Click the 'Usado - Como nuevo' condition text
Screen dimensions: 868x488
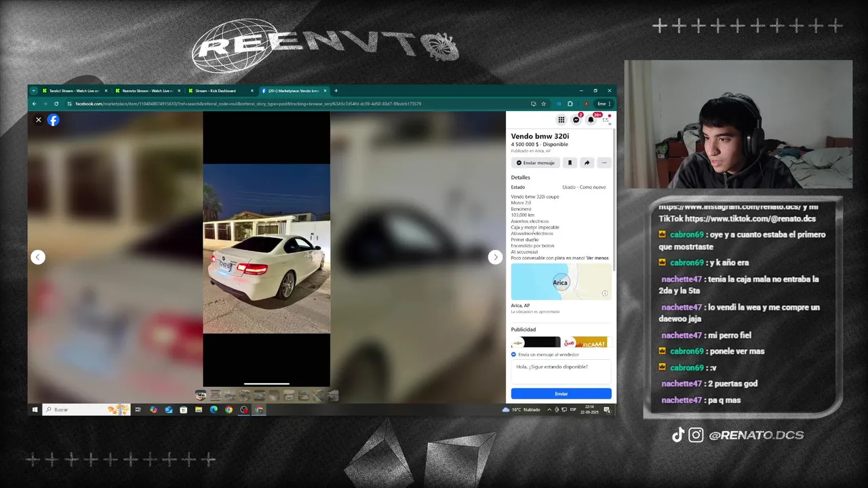584,187
